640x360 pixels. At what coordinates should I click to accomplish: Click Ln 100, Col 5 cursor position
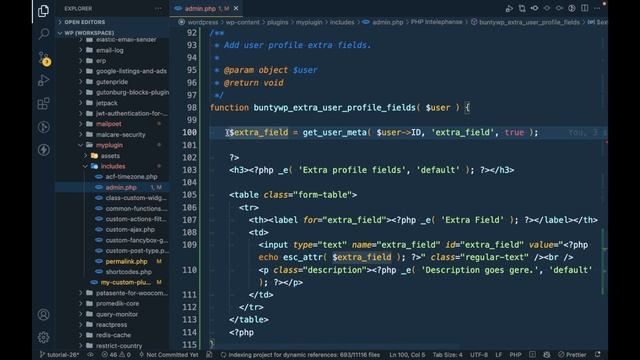pos(407,355)
